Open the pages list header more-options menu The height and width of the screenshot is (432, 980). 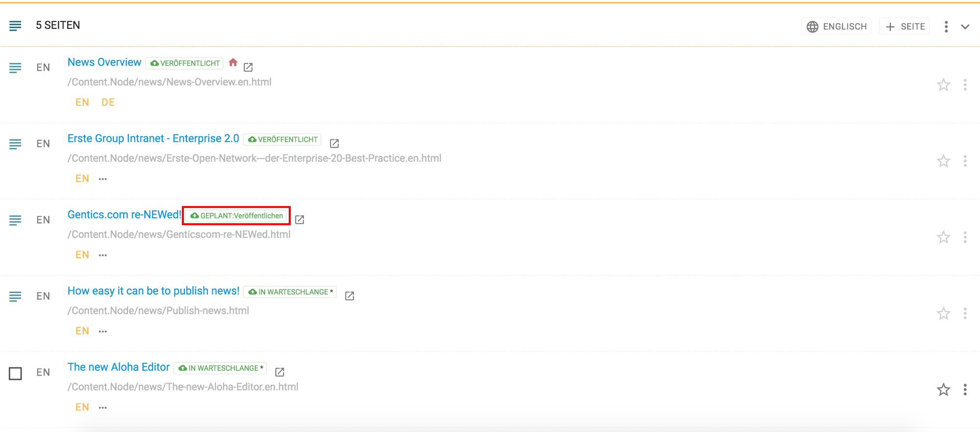coord(946,26)
